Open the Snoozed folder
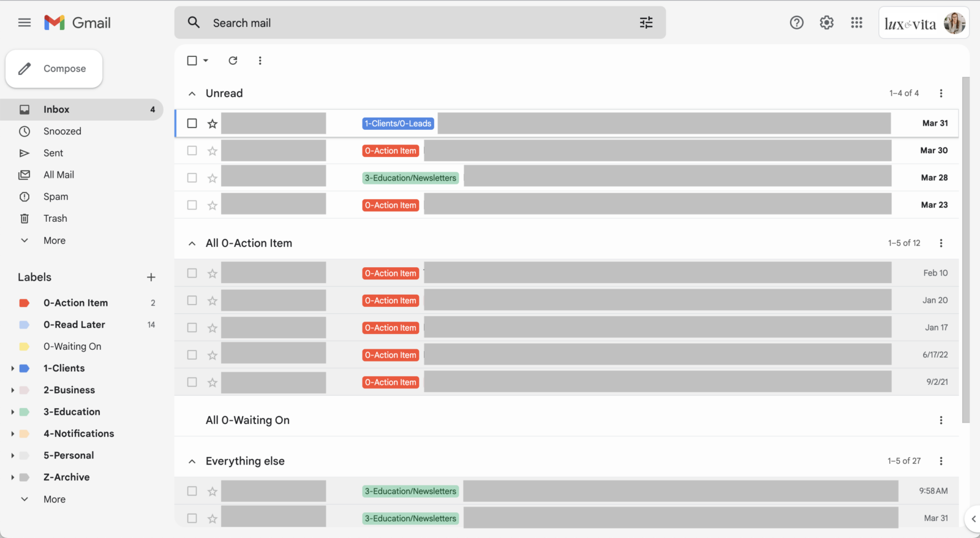980x538 pixels. (x=62, y=131)
